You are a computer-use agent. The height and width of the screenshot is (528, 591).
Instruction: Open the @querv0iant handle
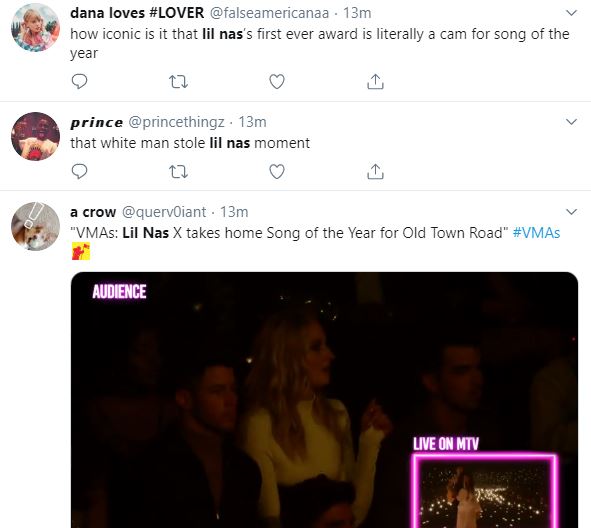pyautogui.click(x=164, y=212)
